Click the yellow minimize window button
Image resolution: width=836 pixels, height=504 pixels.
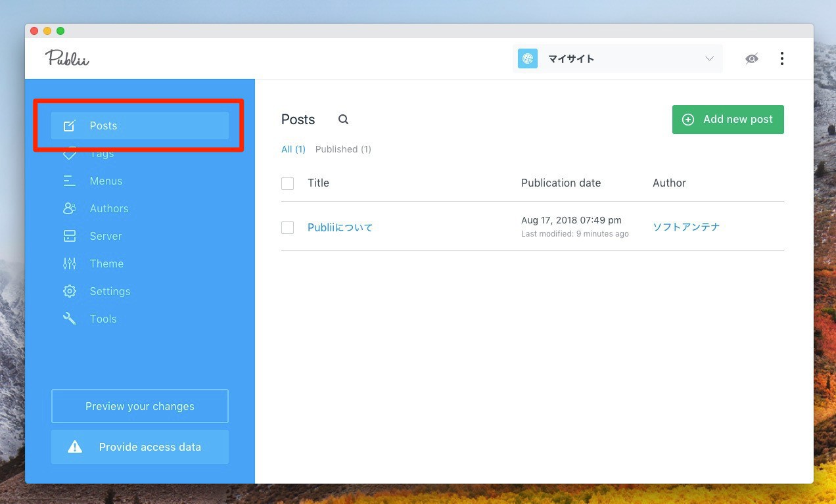click(47, 31)
